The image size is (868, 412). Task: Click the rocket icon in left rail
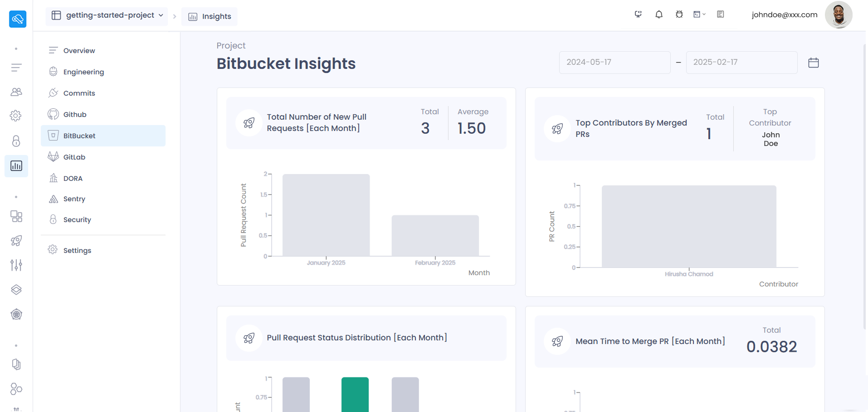(x=16, y=241)
